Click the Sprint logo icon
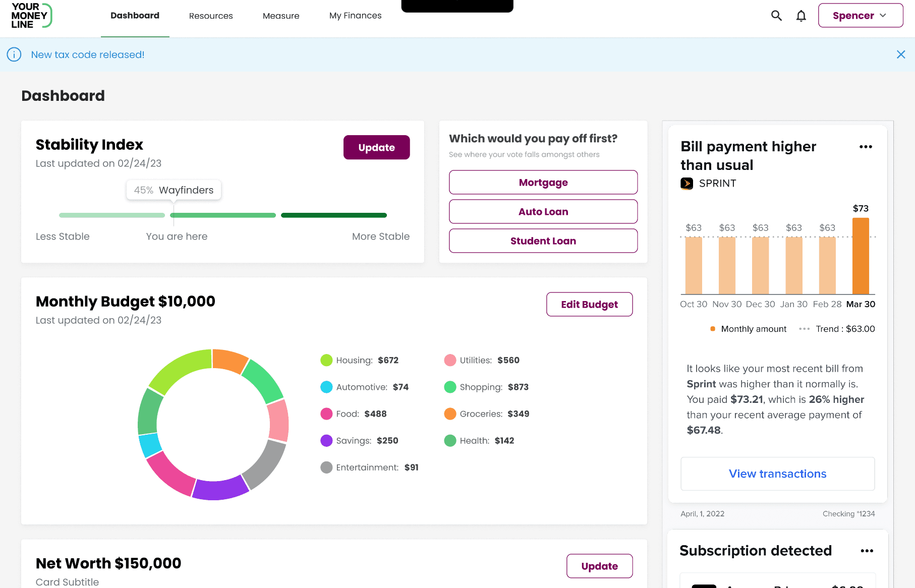This screenshot has height=588, width=915. (687, 184)
